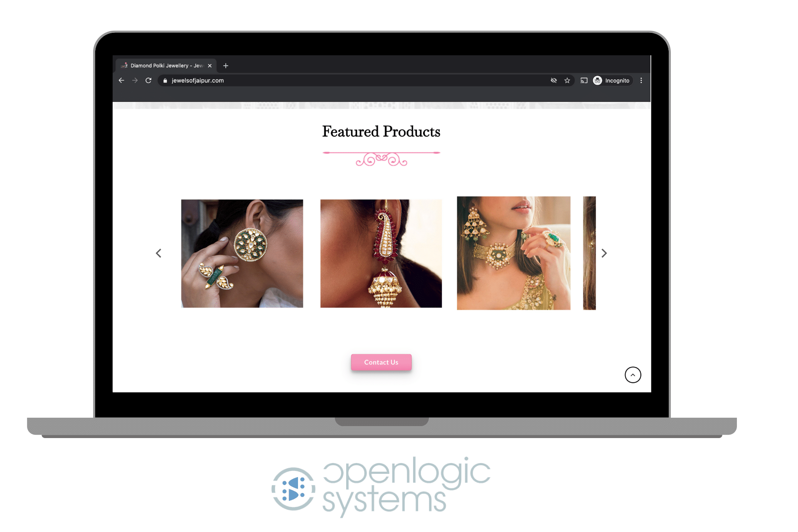Image resolution: width=798 pixels, height=532 pixels.
Task: Click the browser back navigation arrow
Action: point(122,80)
